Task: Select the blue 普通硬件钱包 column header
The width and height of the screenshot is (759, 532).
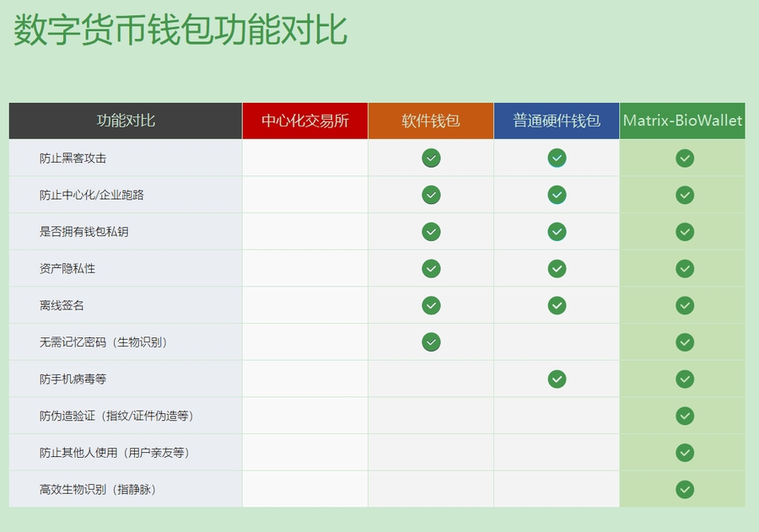Action: [557, 121]
